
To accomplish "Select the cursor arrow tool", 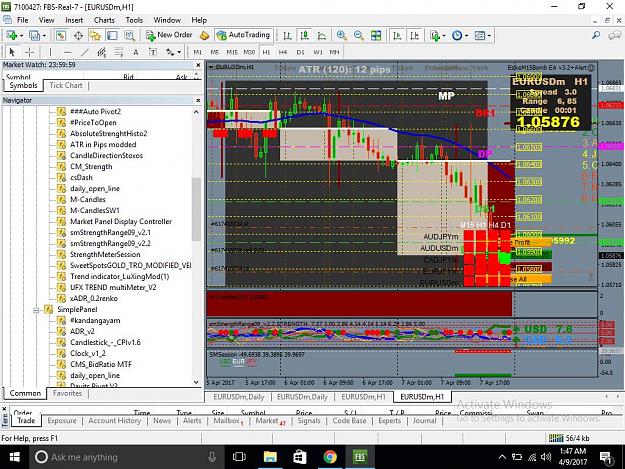I will tap(12, 52).
